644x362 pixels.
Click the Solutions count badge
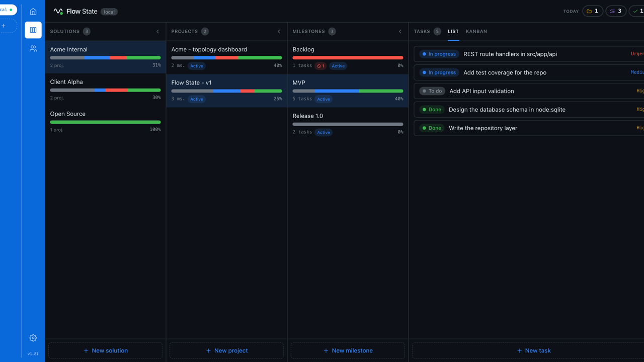tap(87, 31)
